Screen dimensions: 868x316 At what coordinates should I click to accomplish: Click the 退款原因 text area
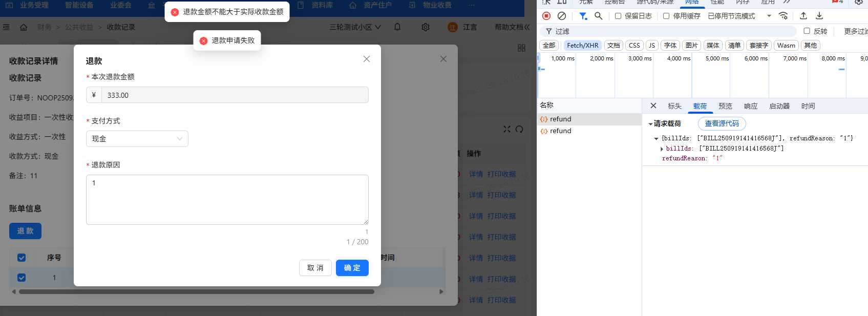[227, 200]
